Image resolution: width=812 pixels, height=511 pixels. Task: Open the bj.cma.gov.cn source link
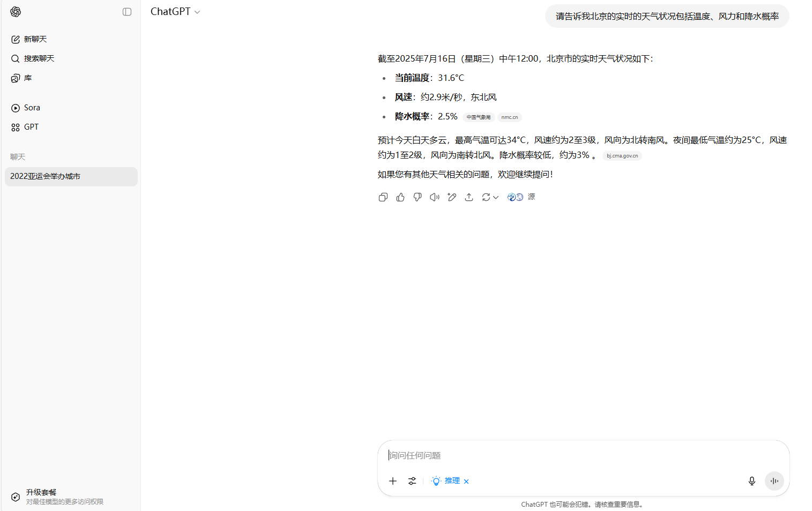pyautogui.click(x=622, y=156)
